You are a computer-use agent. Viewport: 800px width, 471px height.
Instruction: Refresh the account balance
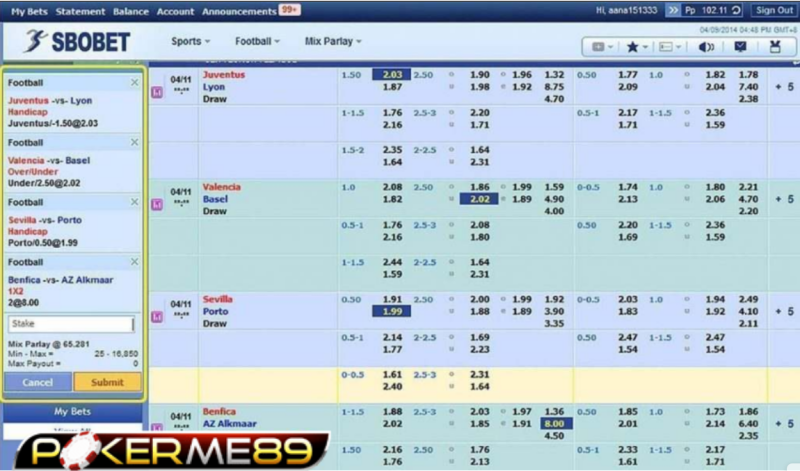736,10
